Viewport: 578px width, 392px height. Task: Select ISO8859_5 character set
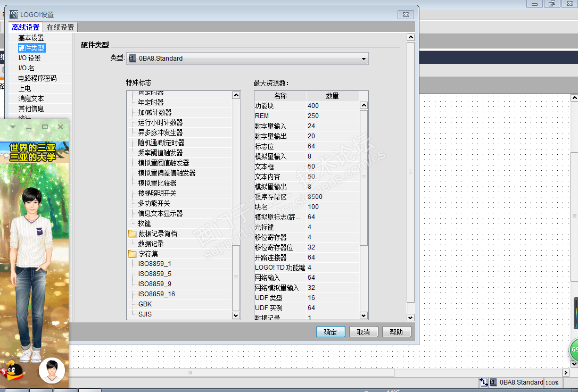coord(154,274)
